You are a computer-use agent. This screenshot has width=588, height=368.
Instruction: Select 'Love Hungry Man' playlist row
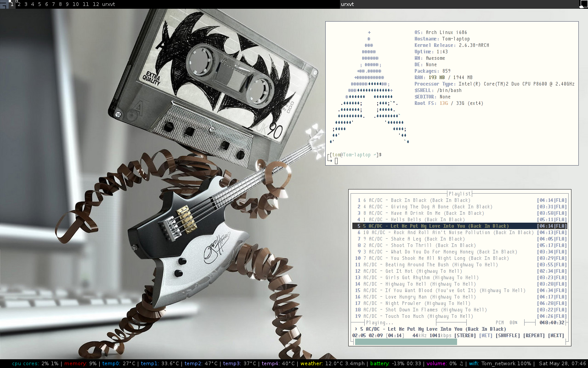[460, 297]
